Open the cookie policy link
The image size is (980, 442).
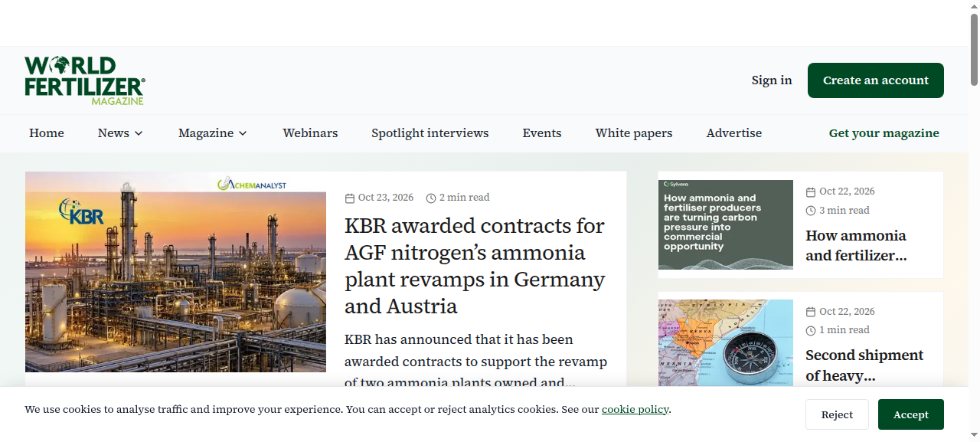pyautogui.click(x=635, y=409)
